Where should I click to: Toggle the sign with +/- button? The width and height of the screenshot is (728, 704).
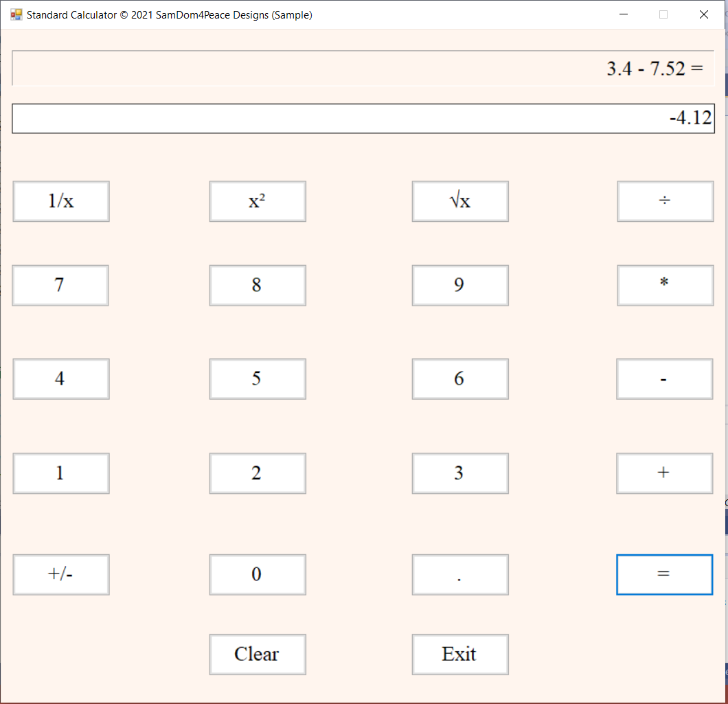pyautogui.click(x=61, y=574)
